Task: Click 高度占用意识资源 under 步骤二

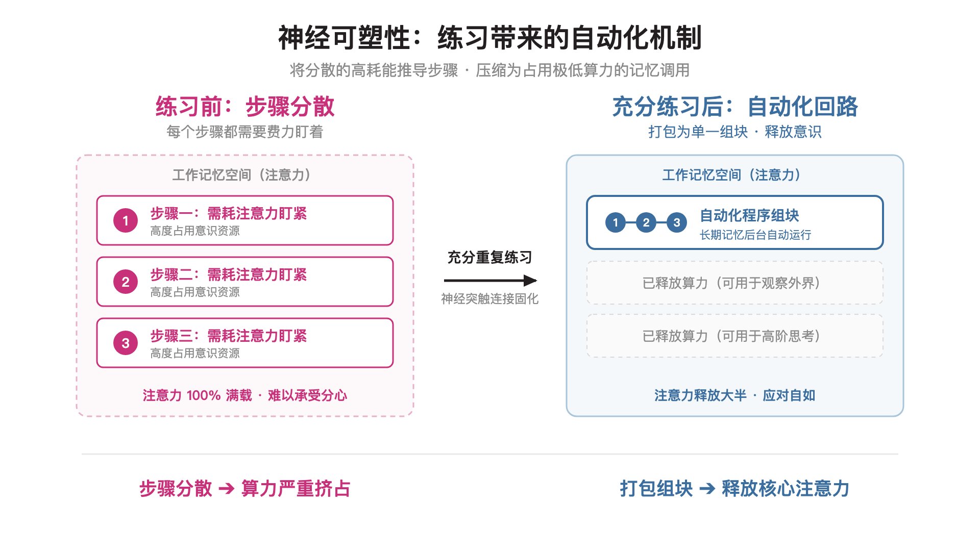Action: pyautogui.click(x=195, y=292)
